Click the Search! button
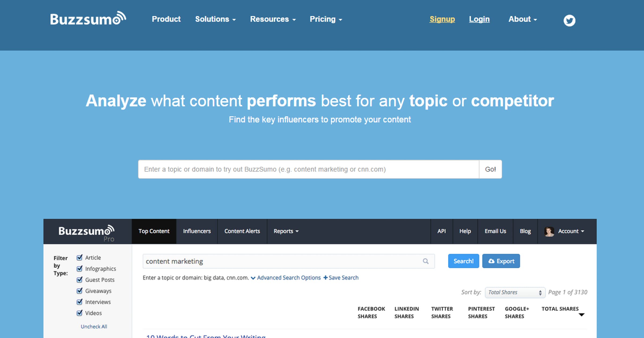 463,261
